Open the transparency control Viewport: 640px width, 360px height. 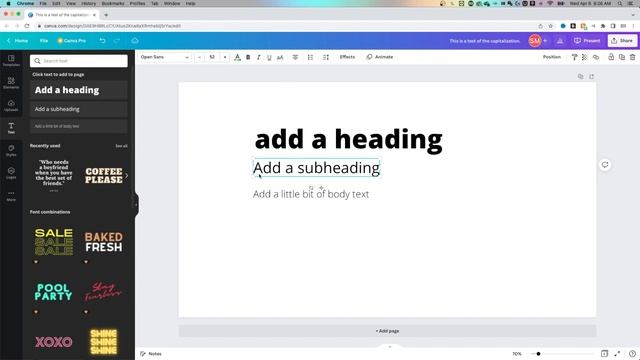click(x=584, y=57)
